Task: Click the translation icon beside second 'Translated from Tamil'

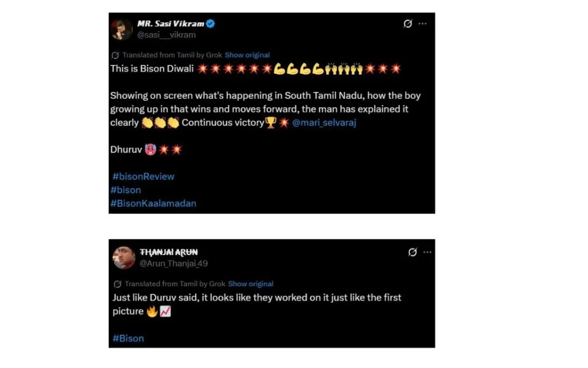Action: (x=118, y=284)
